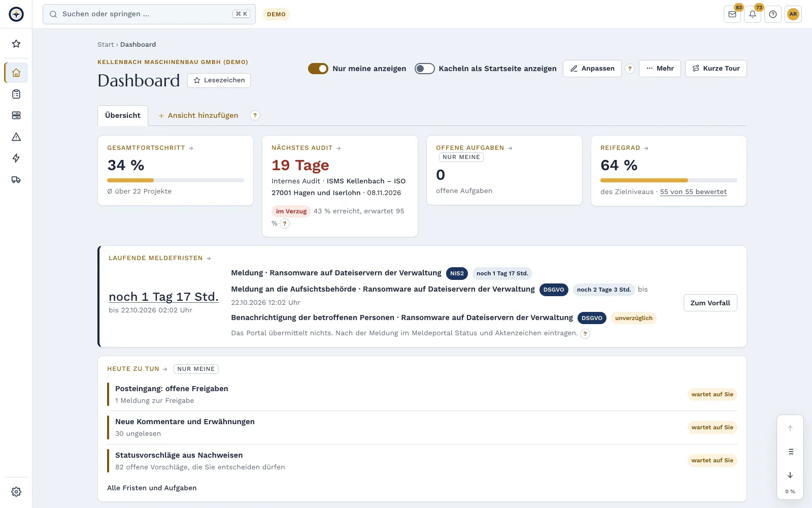Click 'Meldung an die Aufsichtsbehörde' row

pyautogui.click(x=383, y=290)
